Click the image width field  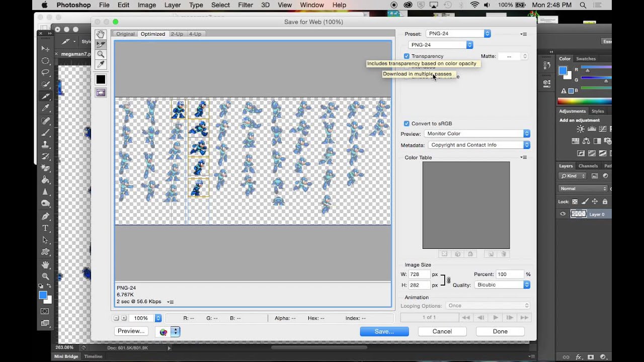tap(419, 275)
